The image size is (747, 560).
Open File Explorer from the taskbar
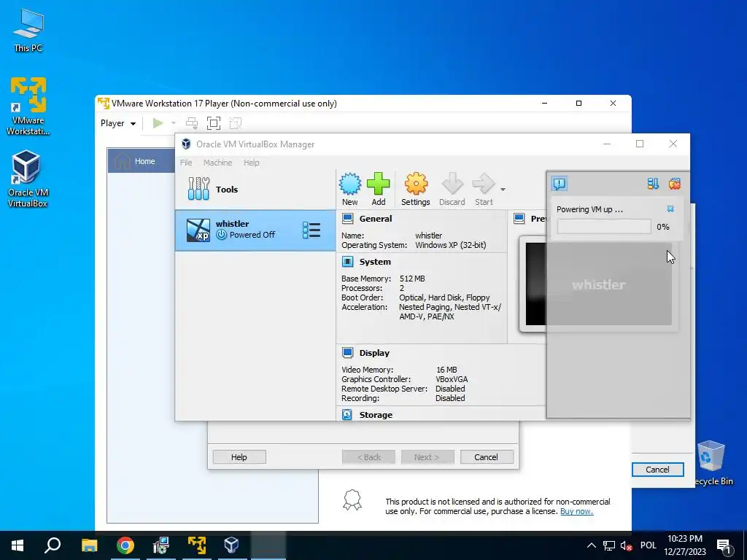click(89, 545)
